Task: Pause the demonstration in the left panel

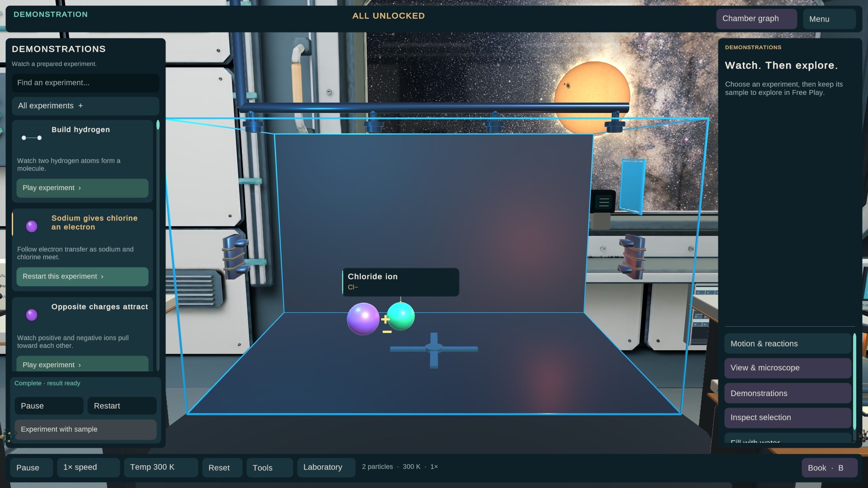Action: (x=49, y=406)
